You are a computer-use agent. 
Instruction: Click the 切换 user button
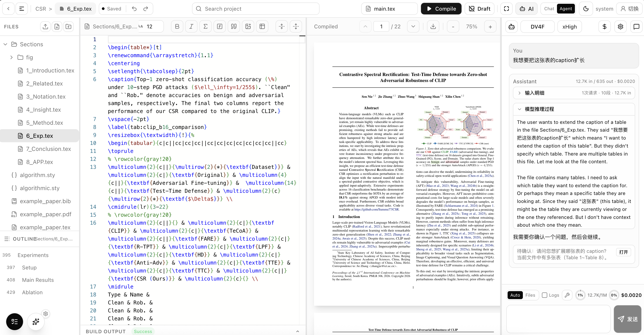630,9
